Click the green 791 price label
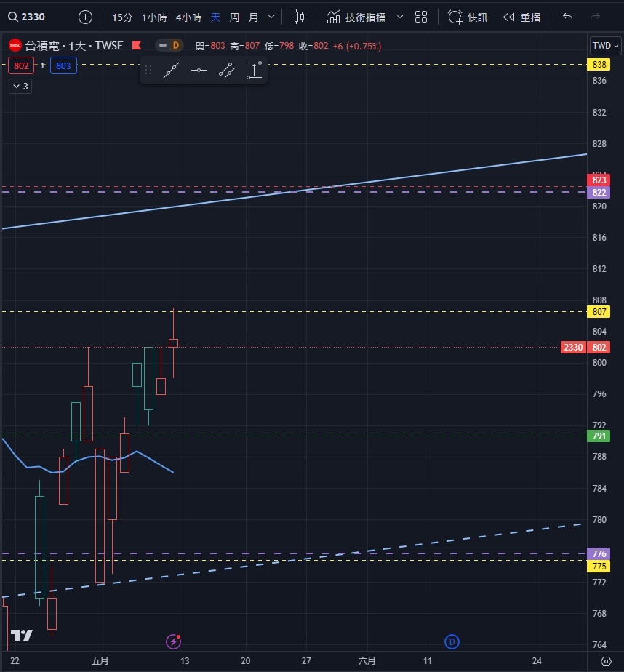This screenshot has height=672, width=624. pos(599,436)
